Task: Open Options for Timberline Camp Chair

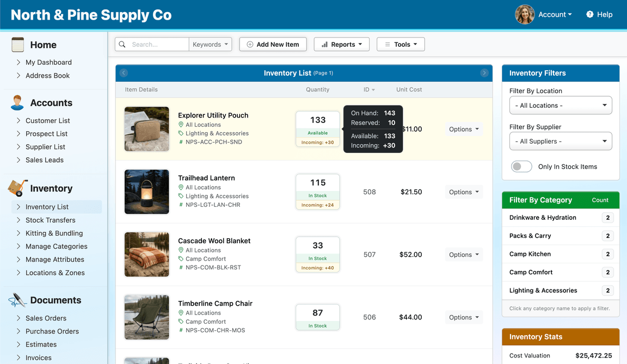Action: coord(464,317)
